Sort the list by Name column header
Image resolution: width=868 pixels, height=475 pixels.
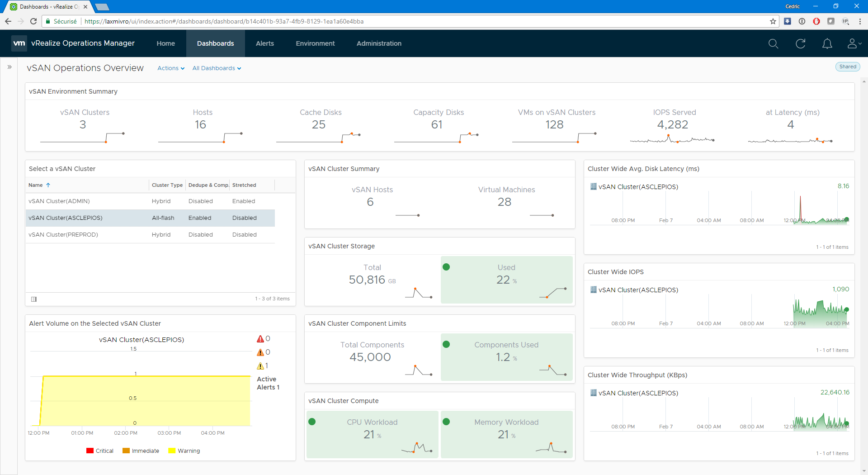36,185
